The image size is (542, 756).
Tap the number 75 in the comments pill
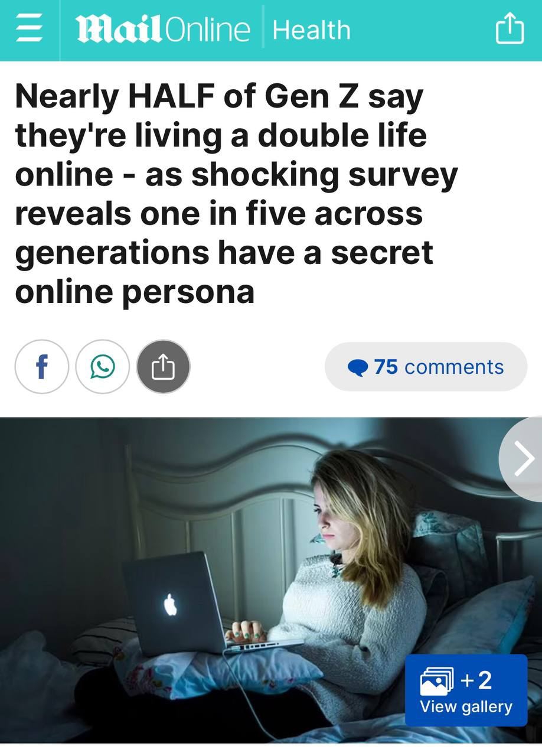[x=386, y=367]
